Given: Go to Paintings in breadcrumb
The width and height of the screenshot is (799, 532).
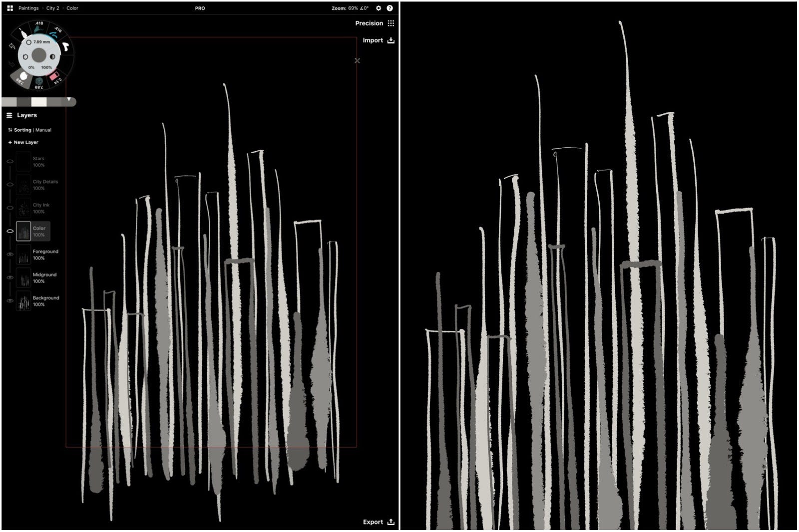Looking at the screenshot, I should (x=28, y=8).
